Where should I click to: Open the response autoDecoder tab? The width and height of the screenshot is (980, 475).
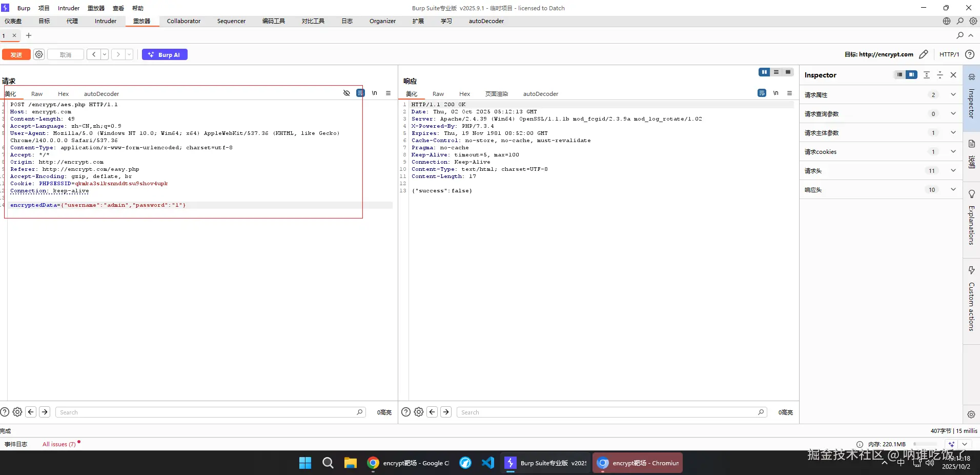(541, 94)
